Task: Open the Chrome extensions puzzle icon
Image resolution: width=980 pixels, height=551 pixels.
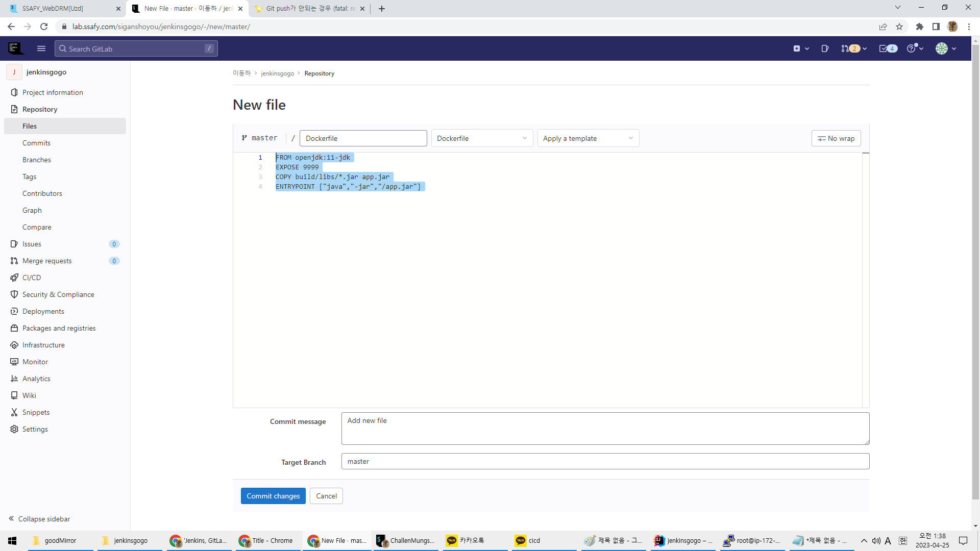Action: coord(920,27)
